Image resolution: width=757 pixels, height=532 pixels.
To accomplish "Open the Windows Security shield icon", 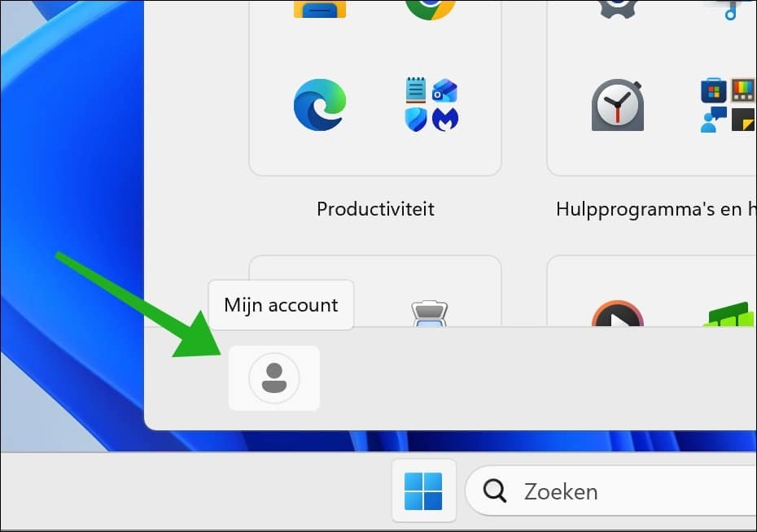I will [x=416, y=119].
